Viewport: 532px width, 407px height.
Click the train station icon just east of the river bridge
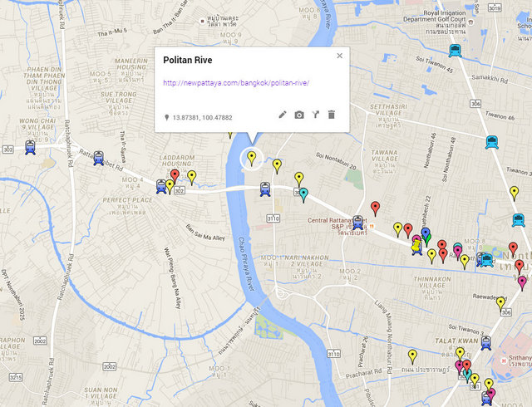pos(265,189)
